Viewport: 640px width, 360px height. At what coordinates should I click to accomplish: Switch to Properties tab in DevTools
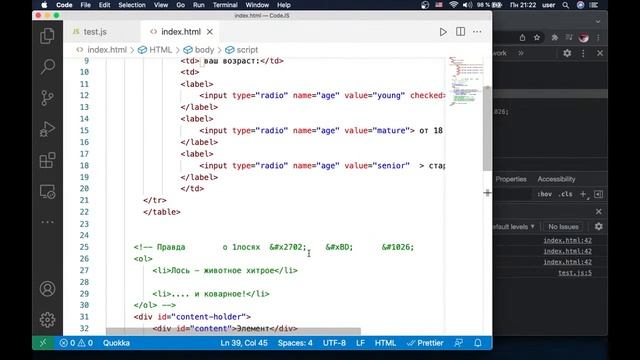[511, 179]
